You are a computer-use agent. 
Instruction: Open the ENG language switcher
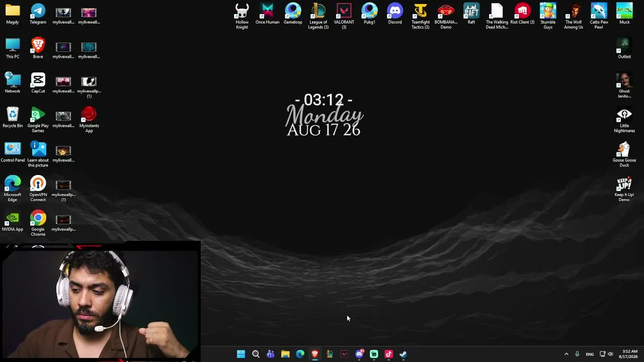point(590,354)
